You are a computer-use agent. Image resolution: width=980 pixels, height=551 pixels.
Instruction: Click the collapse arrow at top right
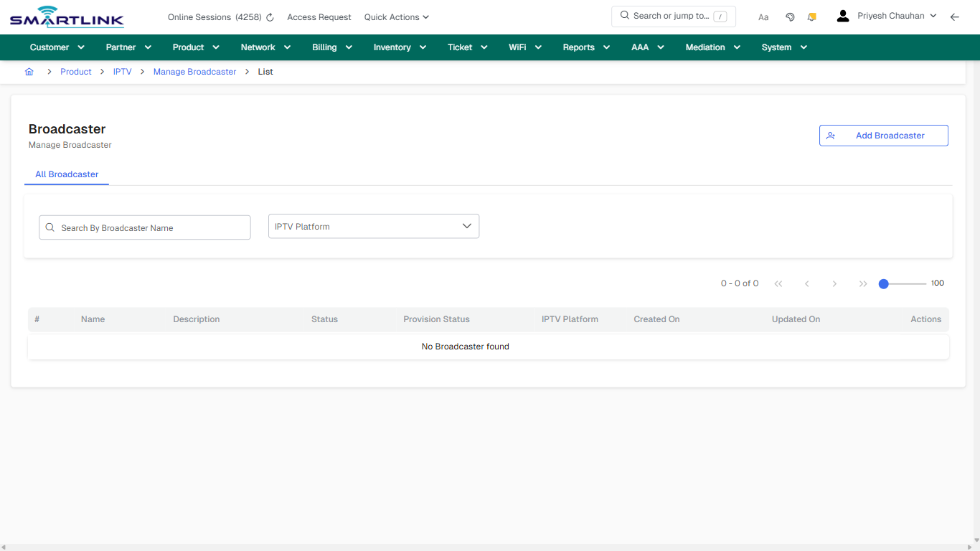tap(955, 17)
